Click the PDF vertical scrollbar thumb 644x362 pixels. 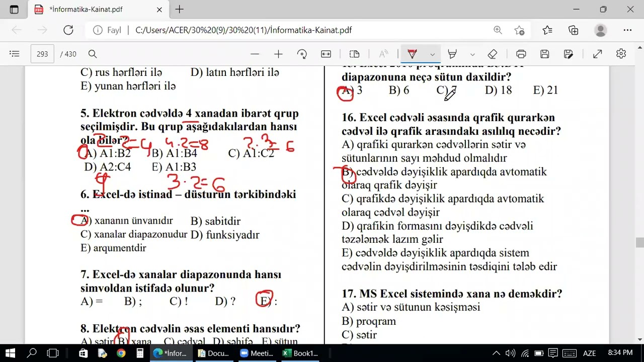[639, 242]
